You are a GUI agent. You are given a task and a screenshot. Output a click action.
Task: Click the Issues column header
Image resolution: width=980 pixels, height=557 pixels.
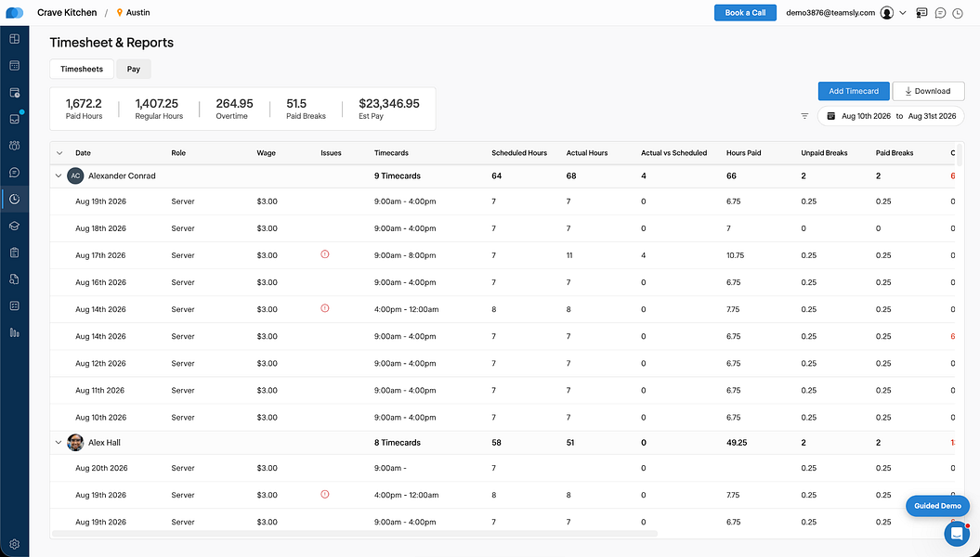click(331, 153)
